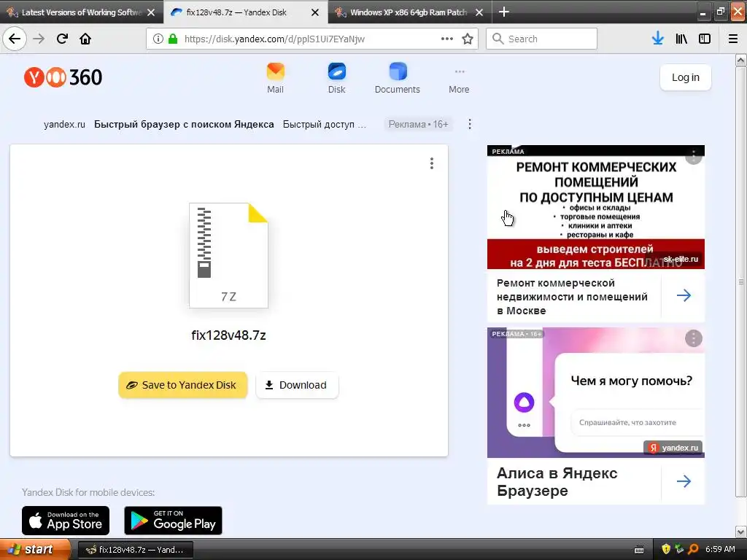Viewport: 747px width, 560px height.
Task: Open Yandex Documents service
Action: click(398, 79)
